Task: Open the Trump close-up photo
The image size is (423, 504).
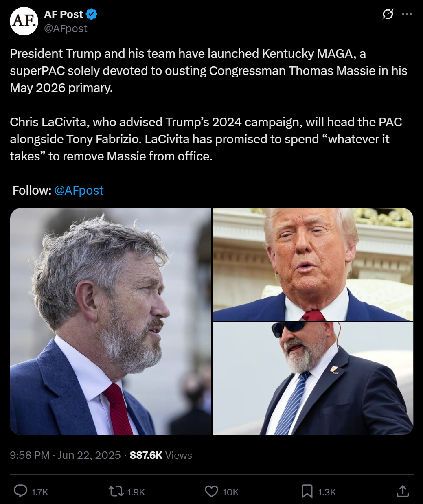Action: [313, 264]
